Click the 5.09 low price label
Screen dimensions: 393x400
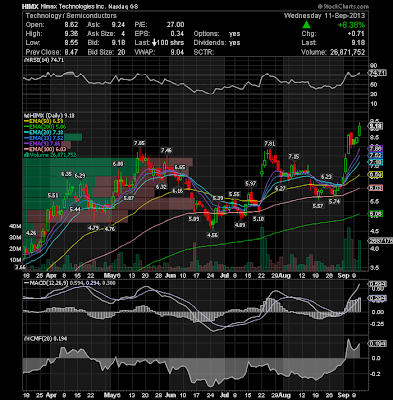coord(194,219)
